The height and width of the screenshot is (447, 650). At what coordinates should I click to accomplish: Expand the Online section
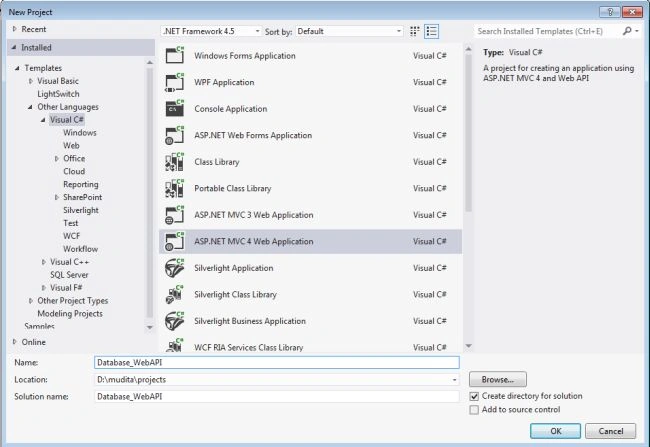(15, 342)
